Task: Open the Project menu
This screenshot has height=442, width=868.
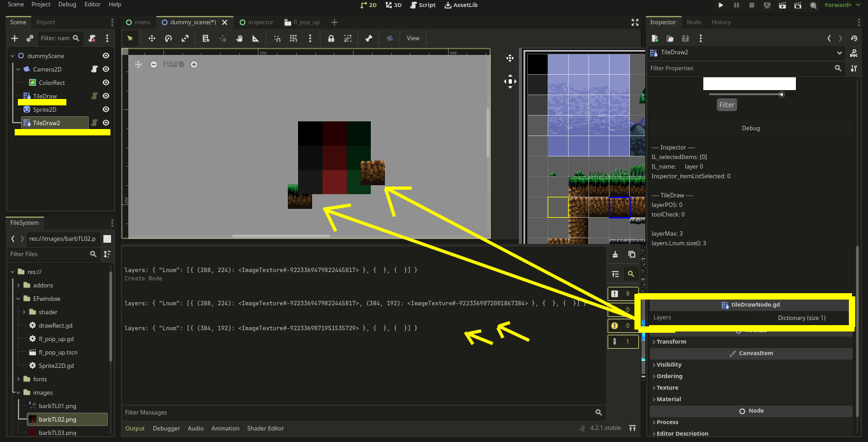Action: 41,4
